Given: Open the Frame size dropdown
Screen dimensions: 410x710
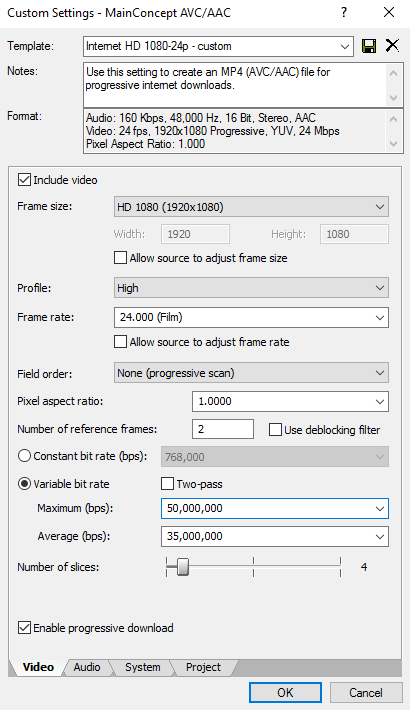Looking at the screenshot, I should coord(251,207).
